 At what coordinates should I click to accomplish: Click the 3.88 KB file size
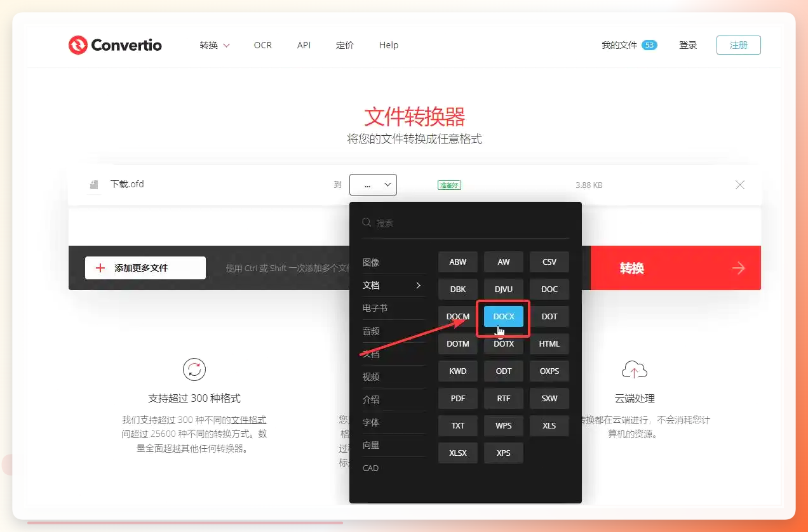point(589,185)
